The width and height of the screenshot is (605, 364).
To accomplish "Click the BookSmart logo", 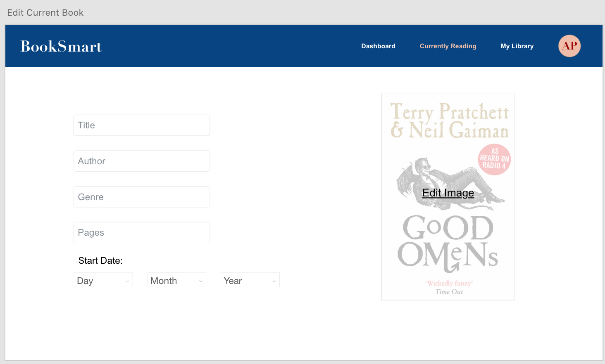I will tap(61, 46).
